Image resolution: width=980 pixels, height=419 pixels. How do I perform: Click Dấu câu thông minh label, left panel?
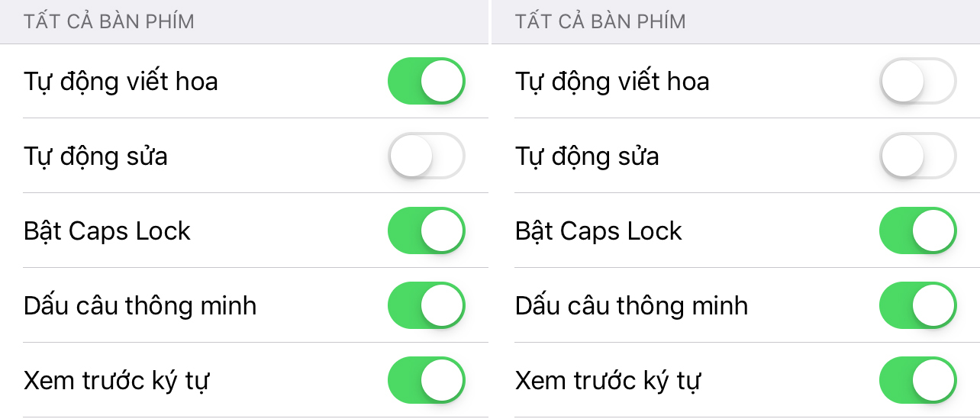pos(140,305)
